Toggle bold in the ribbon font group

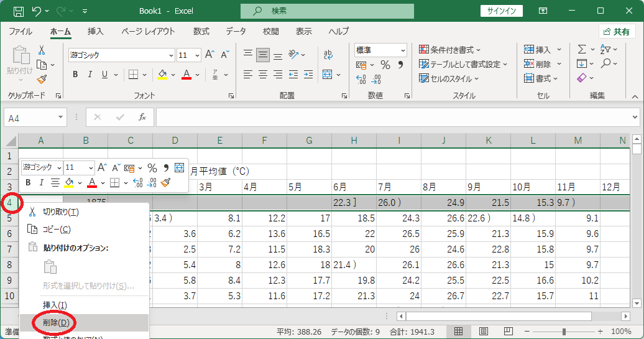75,75
